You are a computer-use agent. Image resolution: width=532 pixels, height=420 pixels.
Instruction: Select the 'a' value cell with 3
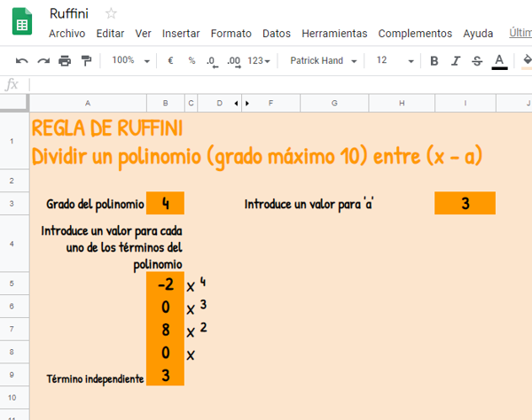coord(465,204)
